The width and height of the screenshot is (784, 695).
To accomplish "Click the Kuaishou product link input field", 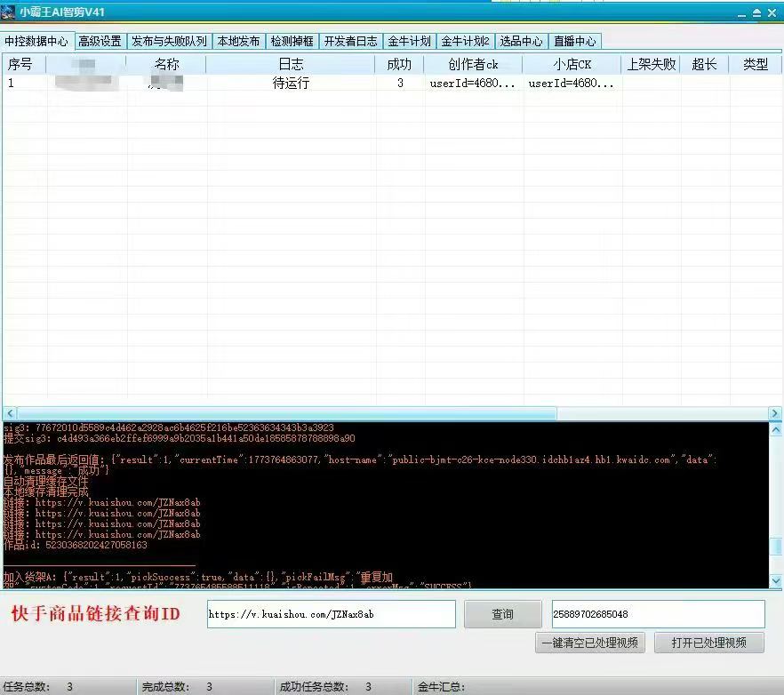I will click(331, 614).
